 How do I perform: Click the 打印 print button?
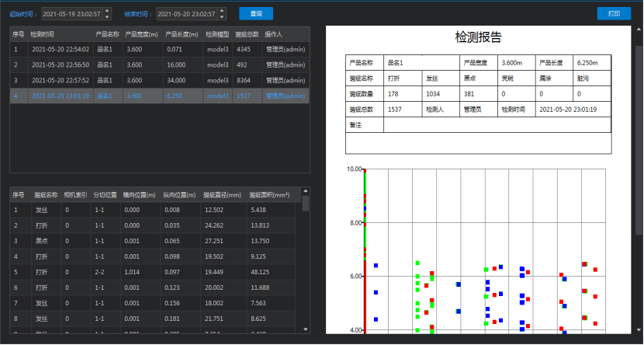point(614,13)
